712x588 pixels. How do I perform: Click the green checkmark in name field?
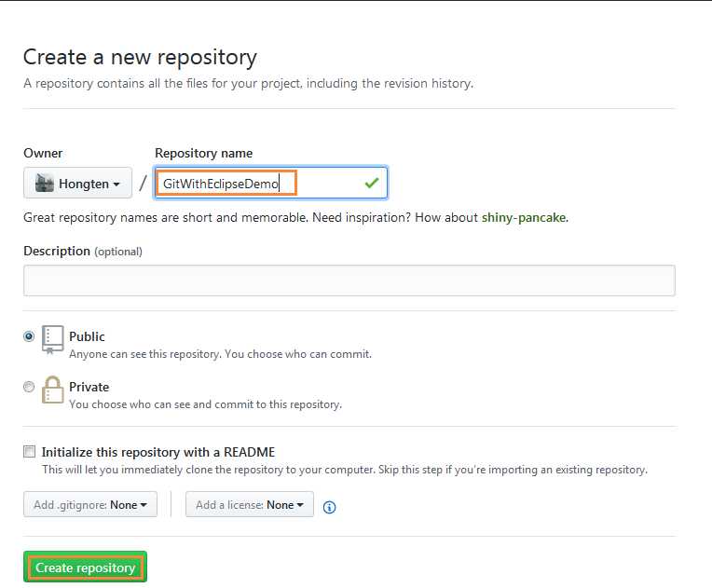pos(372,183)
